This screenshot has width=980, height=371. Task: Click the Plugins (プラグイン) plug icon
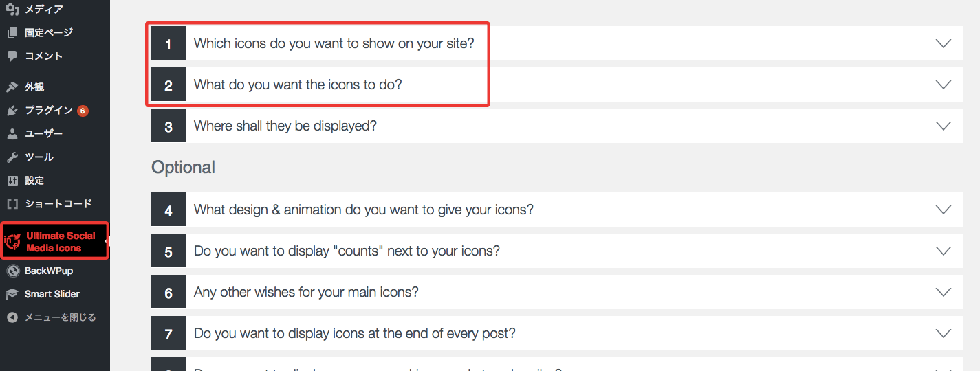point(12,111)
